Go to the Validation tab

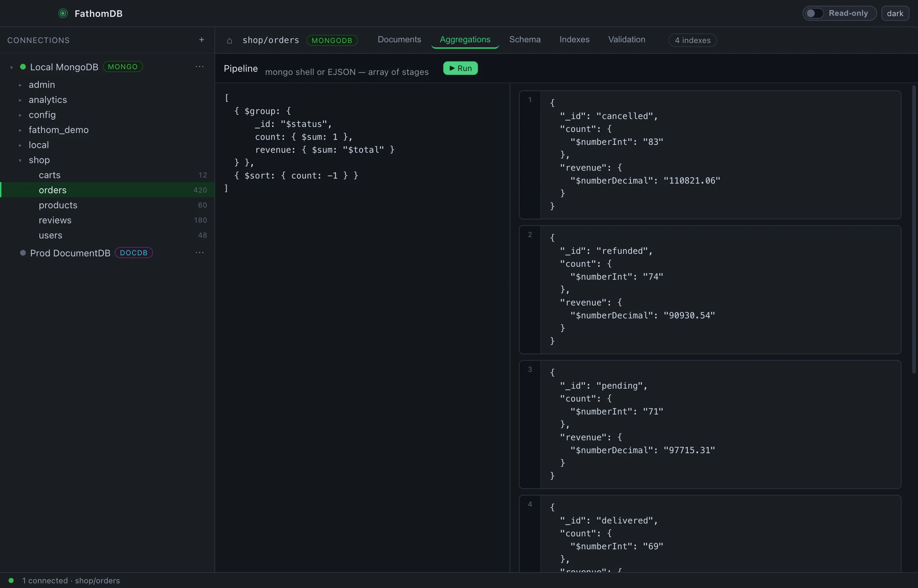626,40
